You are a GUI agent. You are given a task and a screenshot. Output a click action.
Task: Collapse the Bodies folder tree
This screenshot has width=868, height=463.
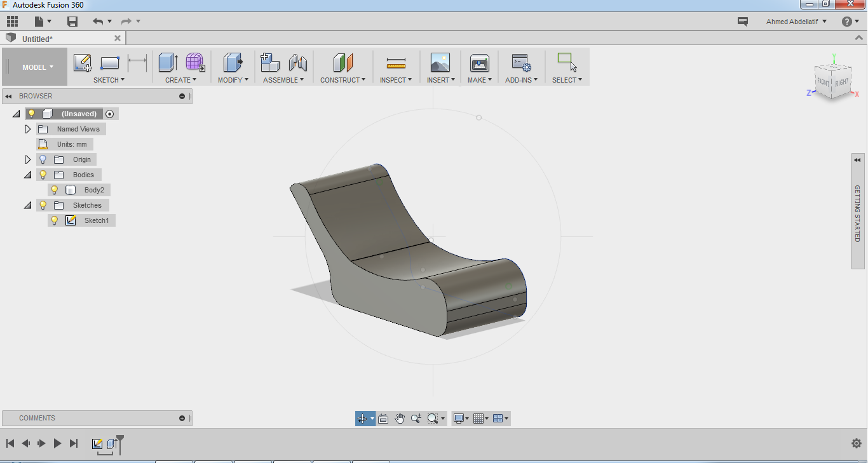[x=27, y=175]
